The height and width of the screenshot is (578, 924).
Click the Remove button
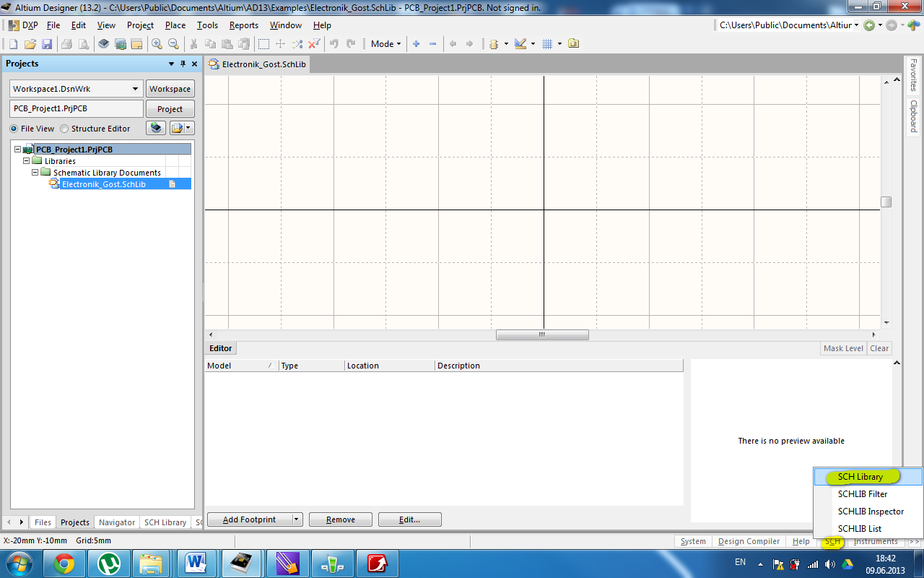(x=341, y=519)
